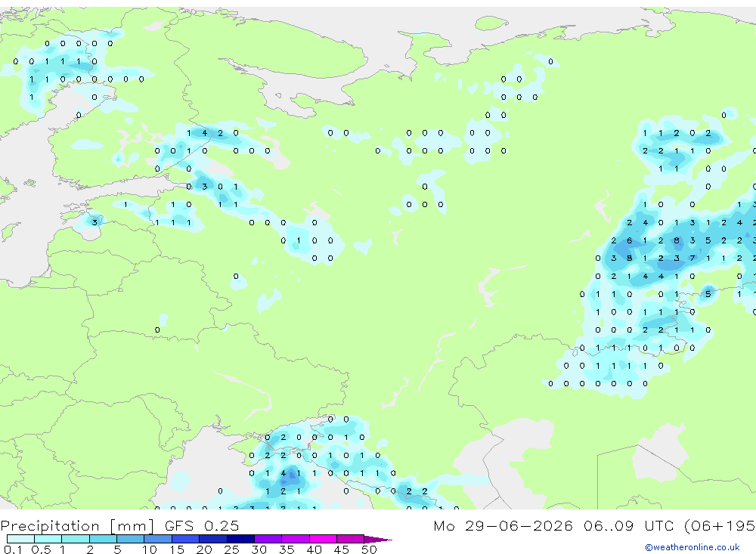
Task: Pick the 40–45 mm magenta legend swatch
Action: (x=323, y=539)
